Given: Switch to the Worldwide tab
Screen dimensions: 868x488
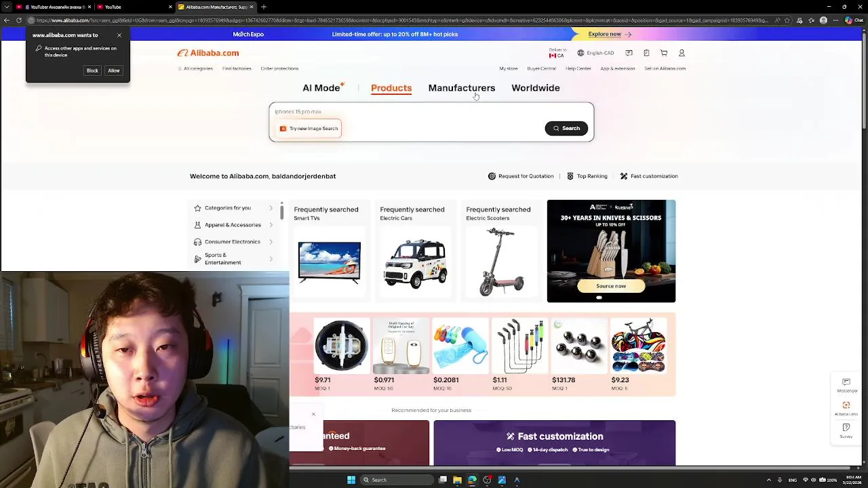Looking at the screenshot, I should 536,88.
